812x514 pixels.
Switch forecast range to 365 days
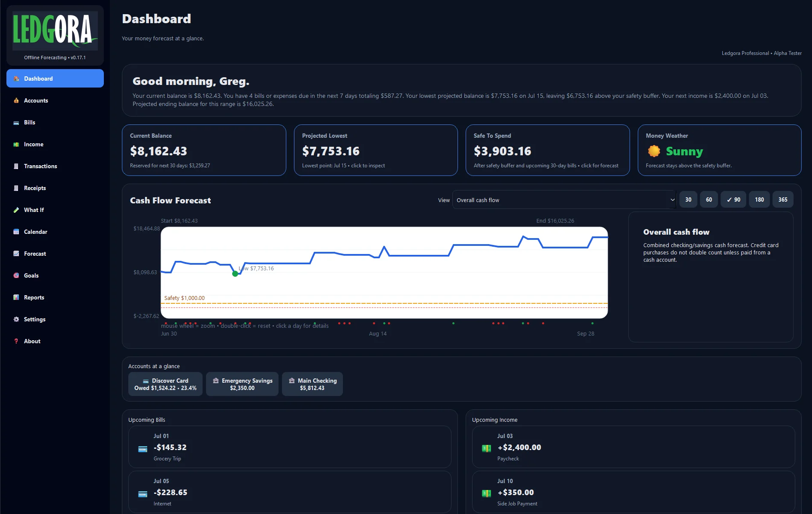tap(783, 200)
